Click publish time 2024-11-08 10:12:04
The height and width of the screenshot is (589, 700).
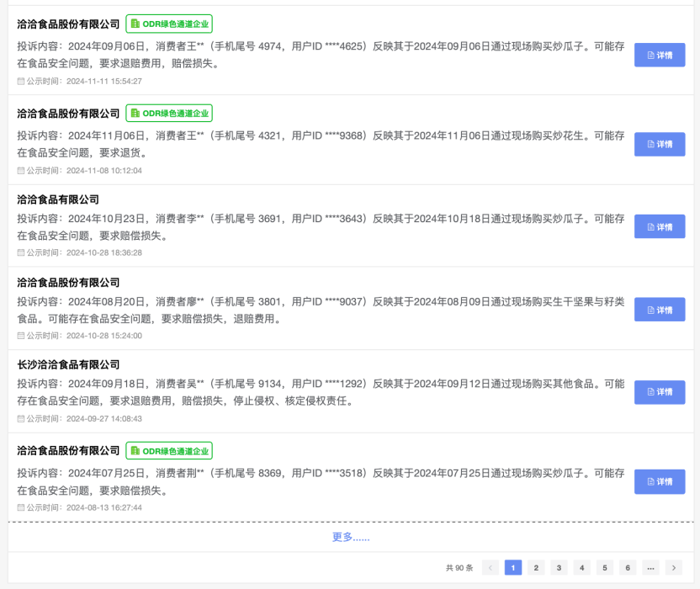pyautogui.click(x=104, y=171)
